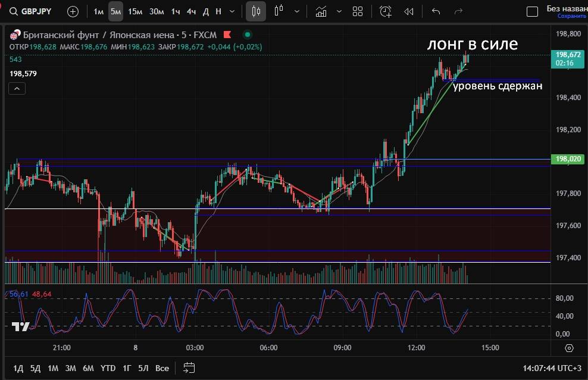This screenshot has width=588, height=380.
Task: Click the Сохранить link
Action: coord(567,16)
